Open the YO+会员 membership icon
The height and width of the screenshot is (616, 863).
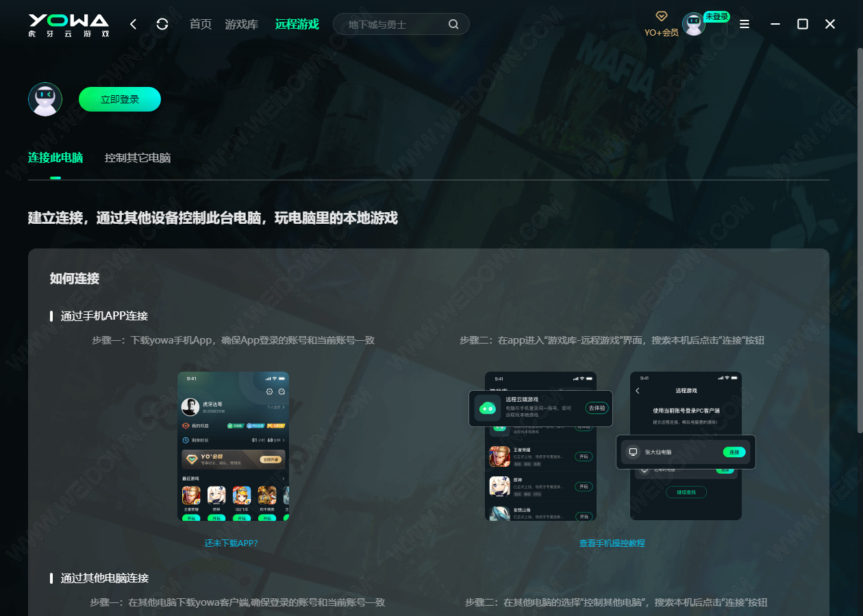pyautogui.click(x=662, y=24)
